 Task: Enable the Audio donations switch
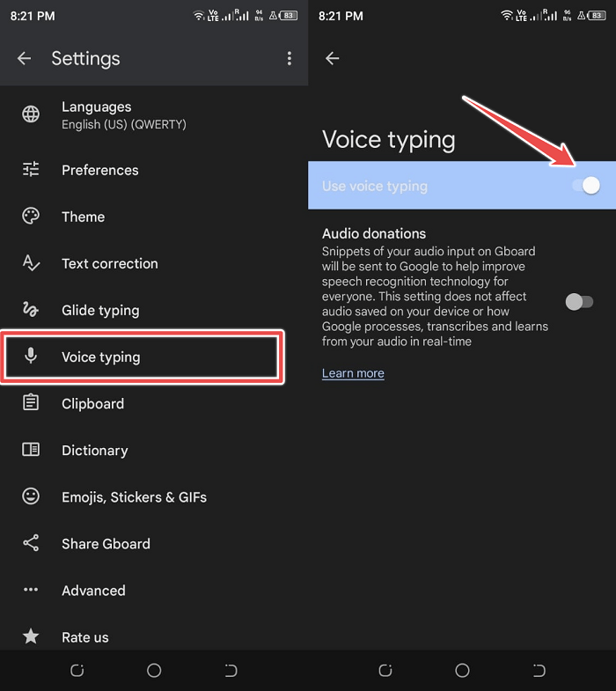(x=579, y=302)
